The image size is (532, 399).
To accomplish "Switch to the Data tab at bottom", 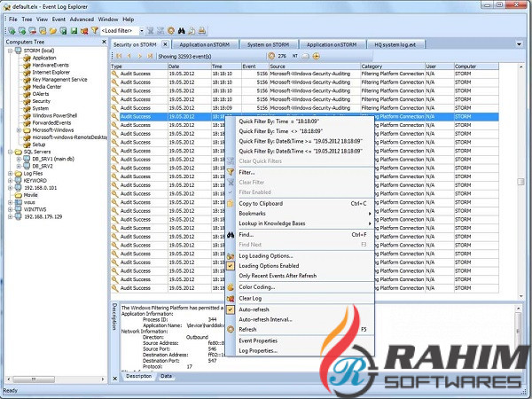I will pos(167,376).
